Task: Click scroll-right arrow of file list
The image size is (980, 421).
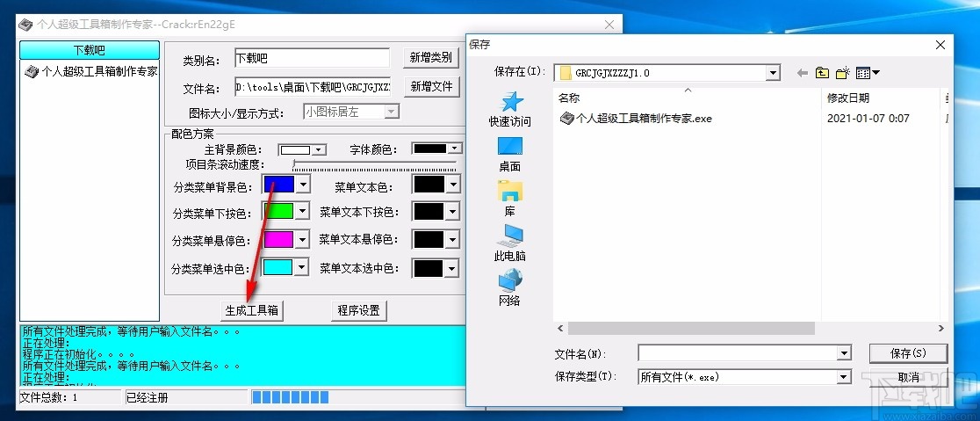Action: click(x=941, y=329)
